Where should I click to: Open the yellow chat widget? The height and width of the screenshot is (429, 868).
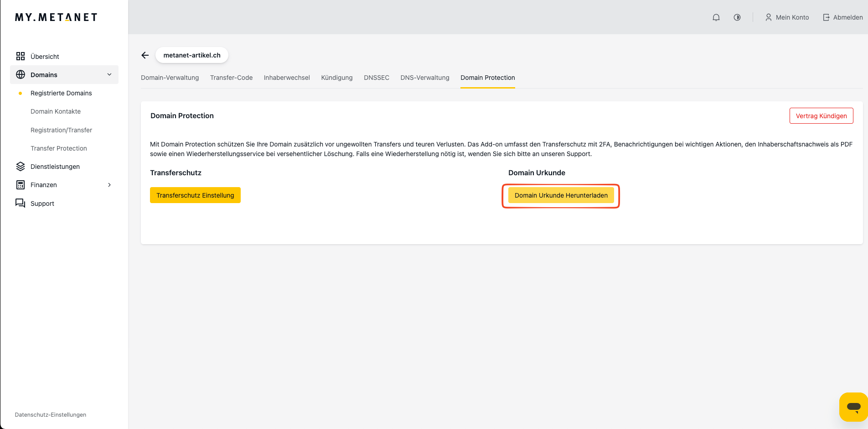pyautogui.click(x=853, y=407)
